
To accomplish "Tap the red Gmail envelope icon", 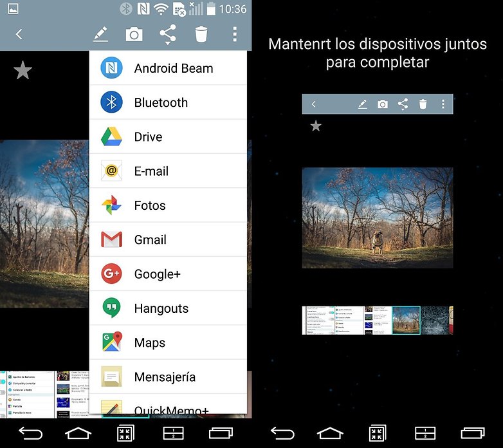I will click(111, 239).
